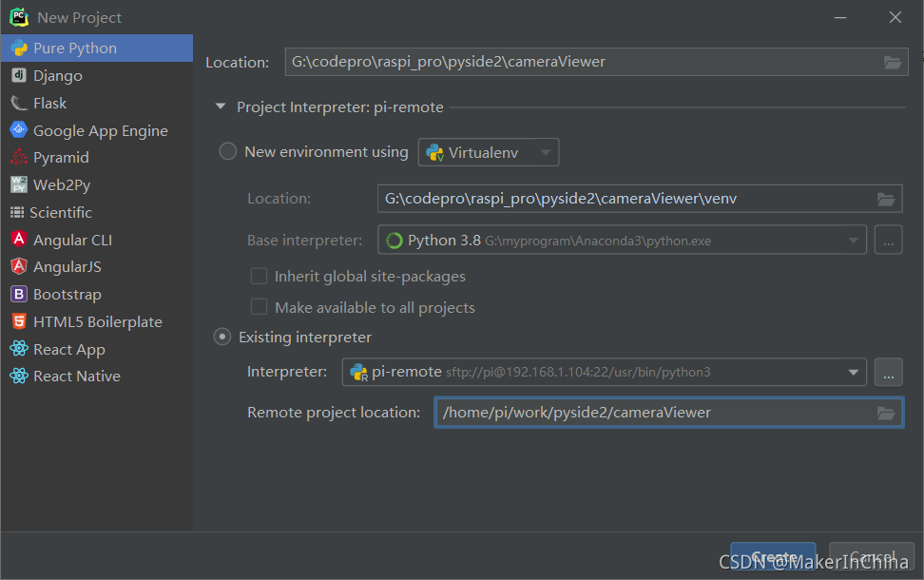
Task: Click the Create button
Action: point(773,557)
